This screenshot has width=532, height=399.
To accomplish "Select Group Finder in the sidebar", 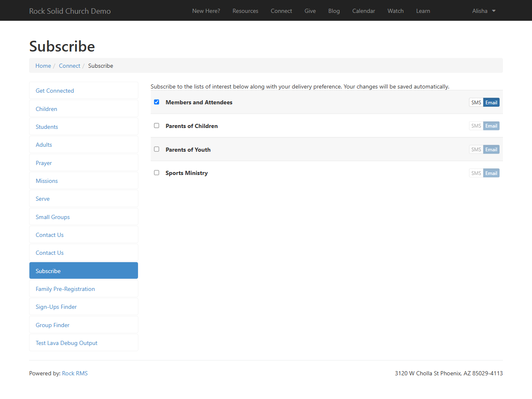I will [x=84, y=325].
